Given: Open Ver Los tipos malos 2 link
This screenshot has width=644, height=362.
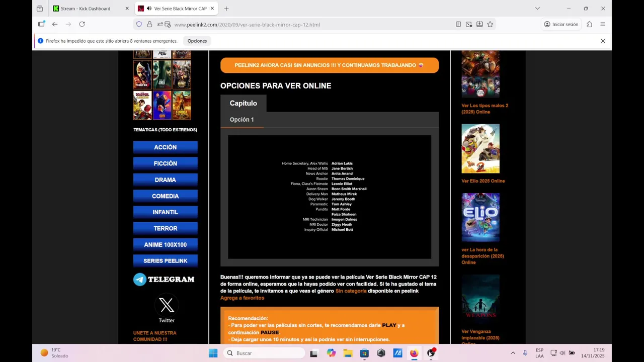Looking at the screenshot, I should pyautogui.click(x=485, y=109).
